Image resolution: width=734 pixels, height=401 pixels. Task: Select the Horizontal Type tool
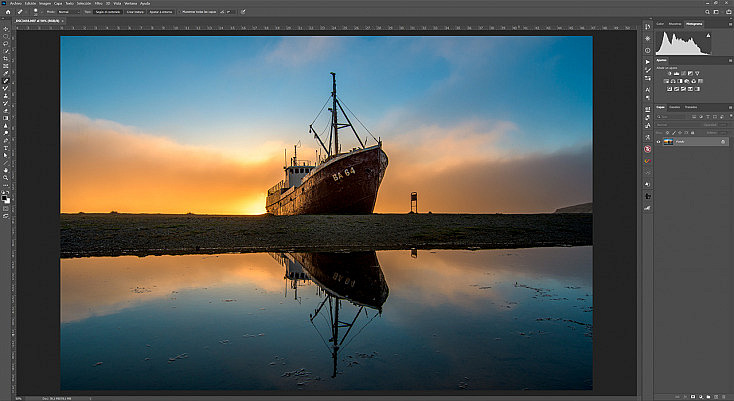(6, 148)
